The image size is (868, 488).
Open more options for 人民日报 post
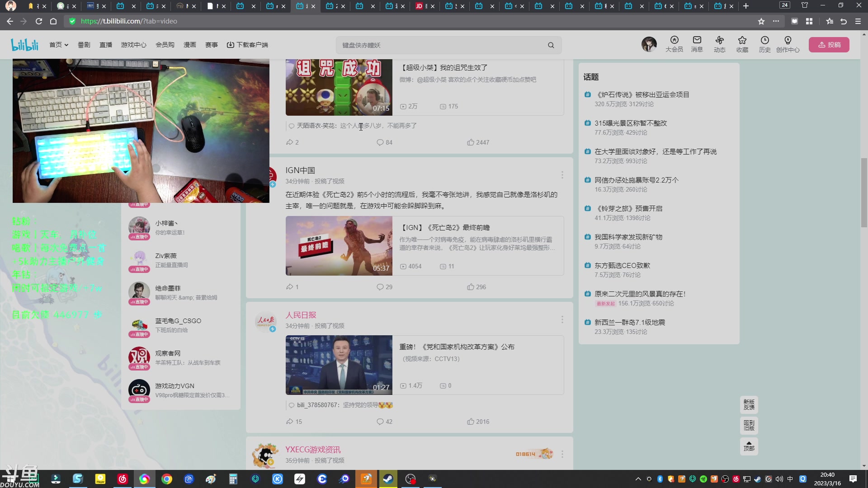(562, 319)
